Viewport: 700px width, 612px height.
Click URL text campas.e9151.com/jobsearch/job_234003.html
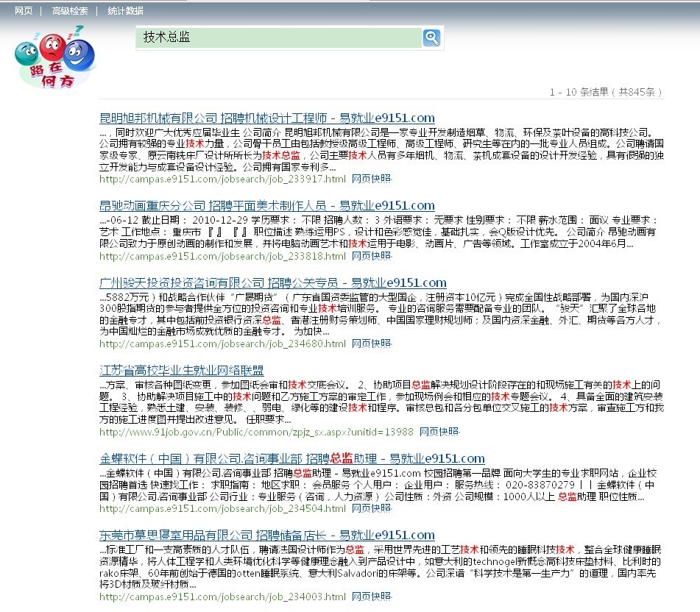[223, 597]
